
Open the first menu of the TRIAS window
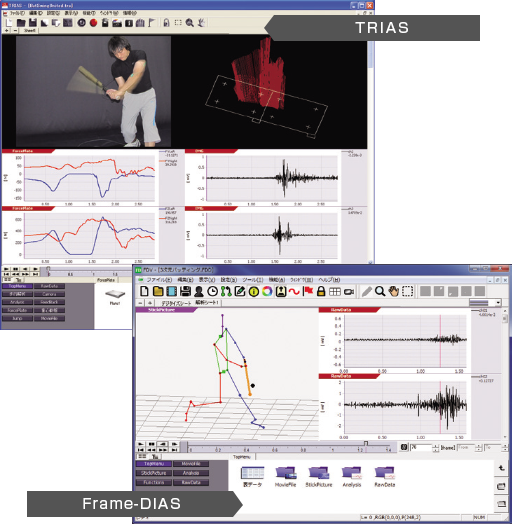(x=17, y=13)
